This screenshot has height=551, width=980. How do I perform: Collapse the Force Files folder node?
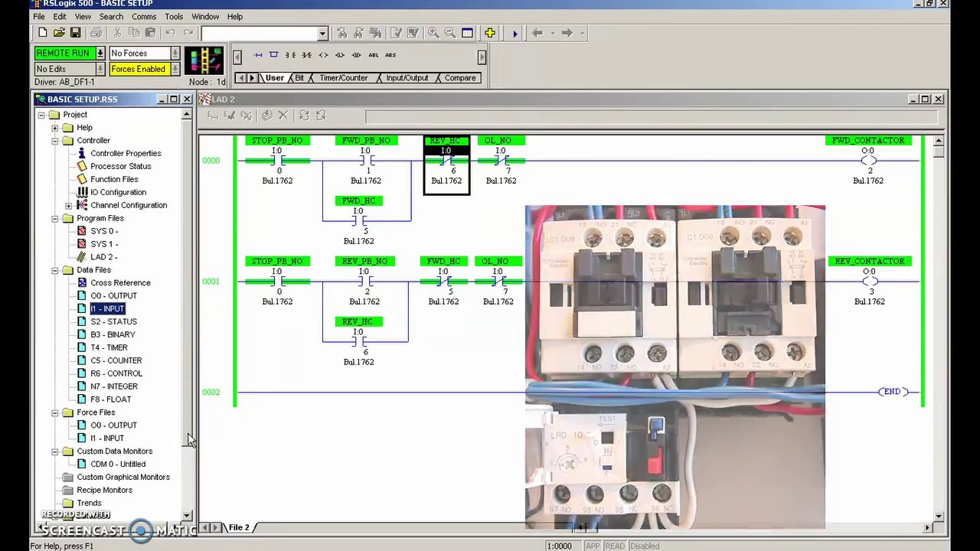55,412
